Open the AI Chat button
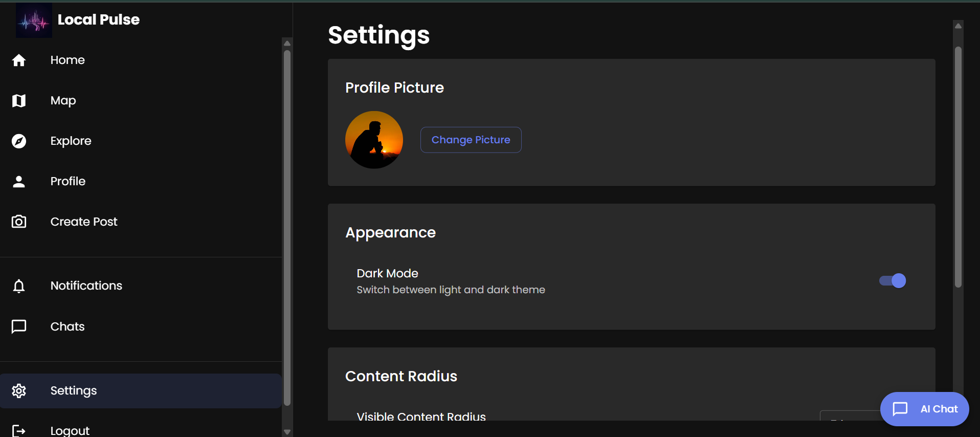This screenshot has height=437, width=980. 924,409
